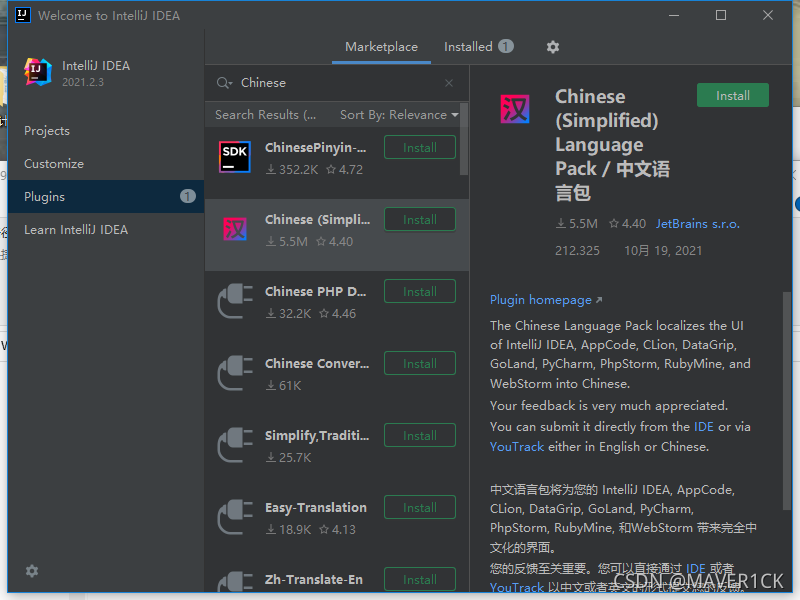
Task: Install the Zh-Translate-En plugin
Action: [x=419, y=579]
